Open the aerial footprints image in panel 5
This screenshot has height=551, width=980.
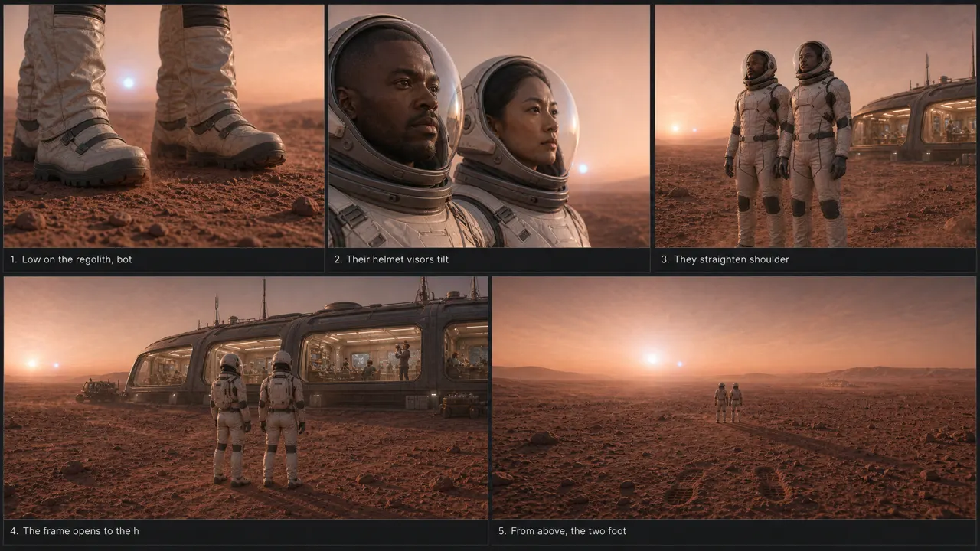[x=734, y=398]
